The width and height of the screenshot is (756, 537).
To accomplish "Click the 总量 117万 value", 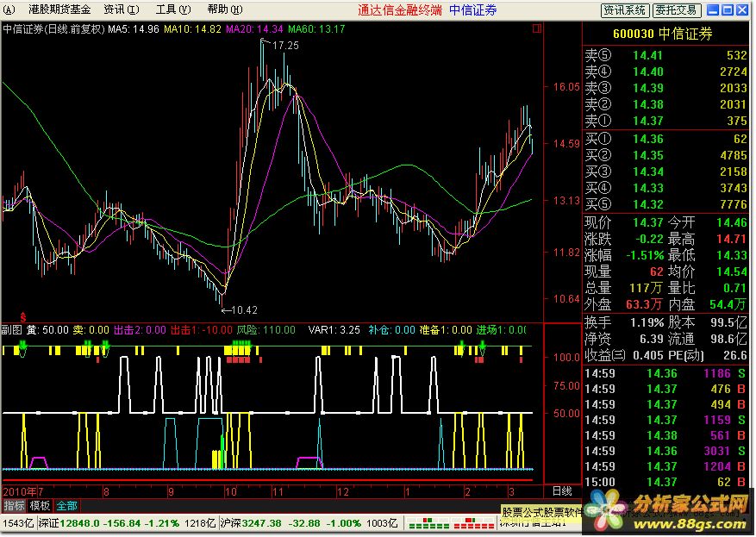I will tap(646, 288).
